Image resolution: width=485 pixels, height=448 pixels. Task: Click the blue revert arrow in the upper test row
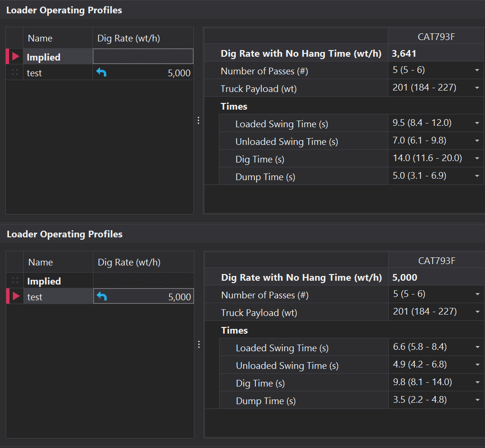point(101,72)
